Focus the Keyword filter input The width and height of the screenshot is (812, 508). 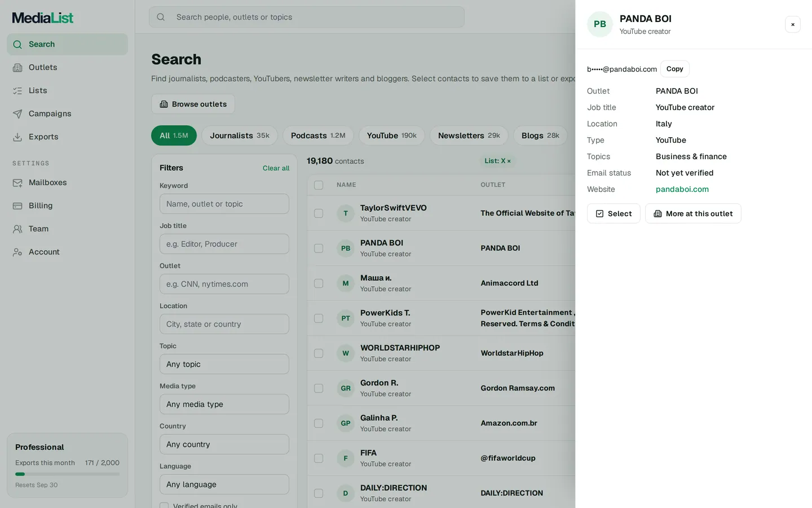[224, 204]
